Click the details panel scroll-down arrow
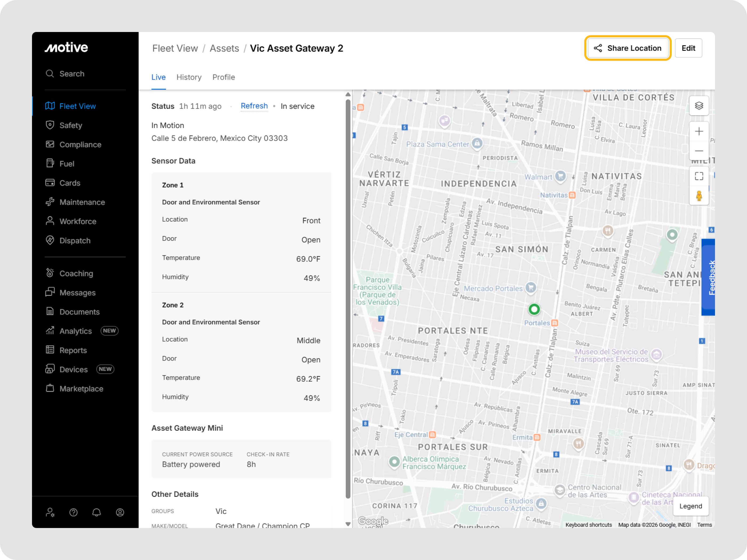 pyautogui.click(x=348, y=524)
